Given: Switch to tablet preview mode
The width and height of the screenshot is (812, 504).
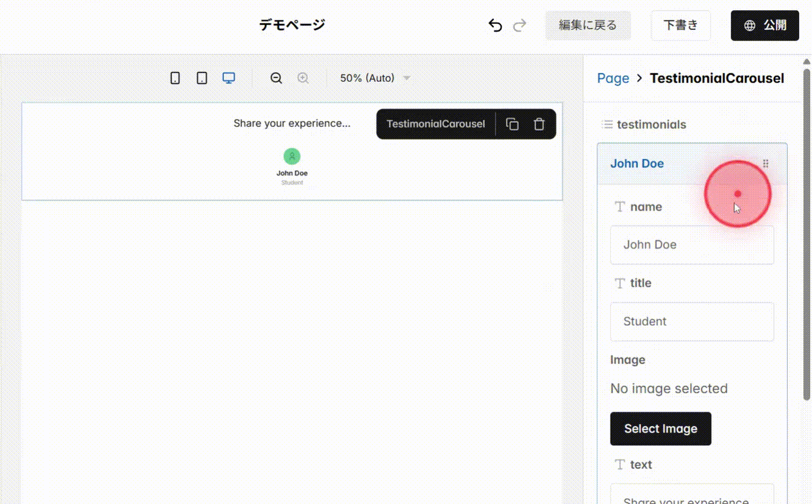Looking at the screenshot, I should [x=201, y=78].
